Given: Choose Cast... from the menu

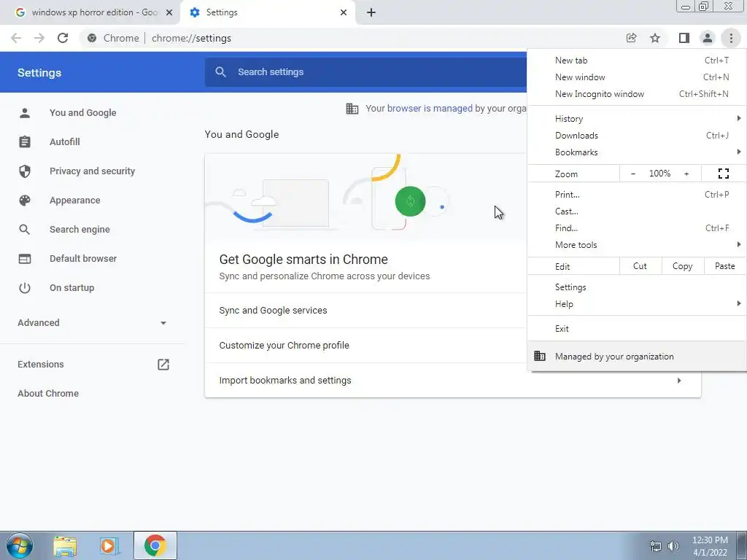Looking at the screenshot, I should coord(636,211).
